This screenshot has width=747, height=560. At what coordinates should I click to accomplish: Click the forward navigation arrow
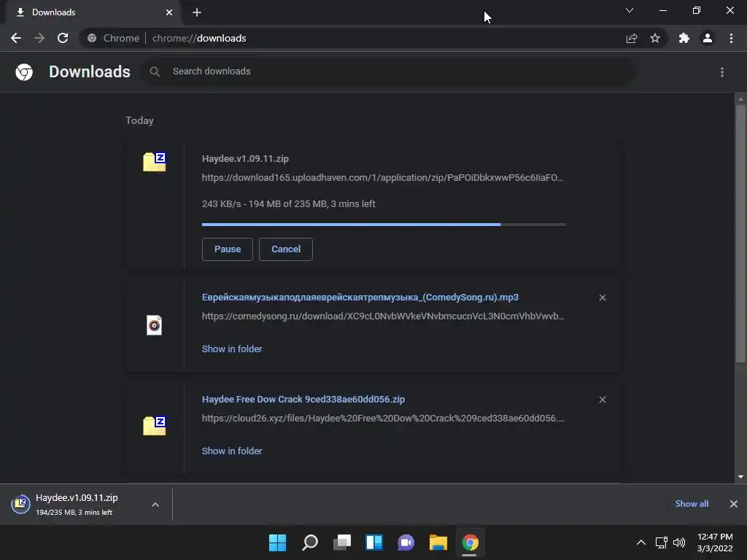pos(39,38)
